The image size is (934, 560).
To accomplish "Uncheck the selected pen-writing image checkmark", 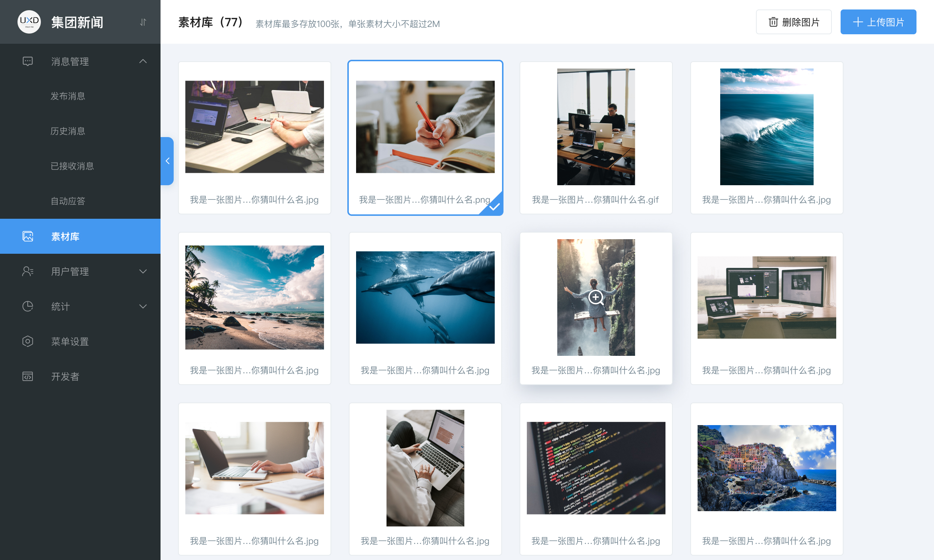I will tap(494, 206).
